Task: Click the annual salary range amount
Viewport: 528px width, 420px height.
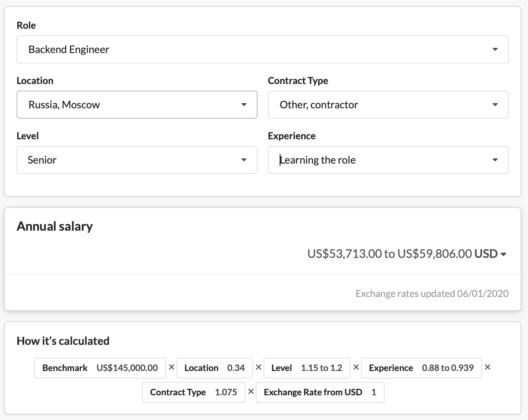Action: 389,254
